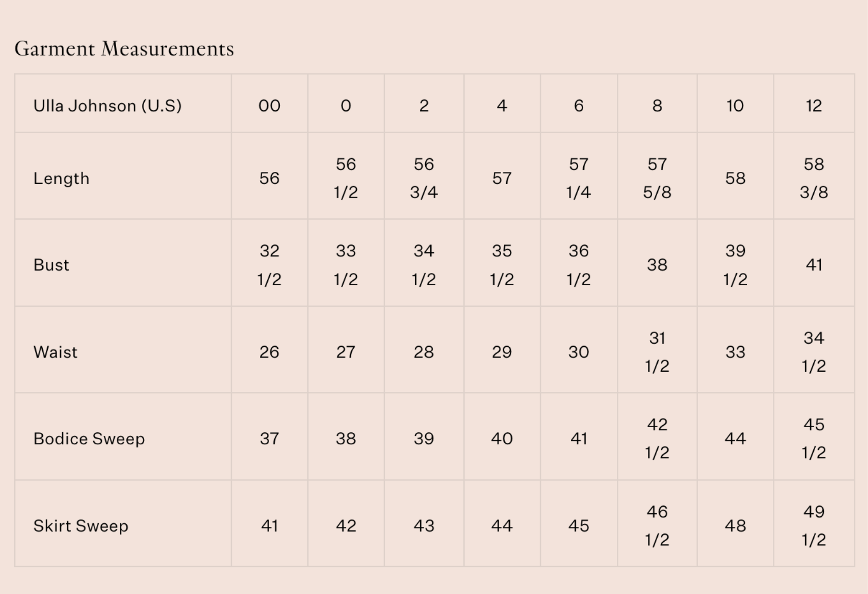Click the Length value 56 3/4
Viewport: 868px width, 594px height.
[x=424, y=178]
